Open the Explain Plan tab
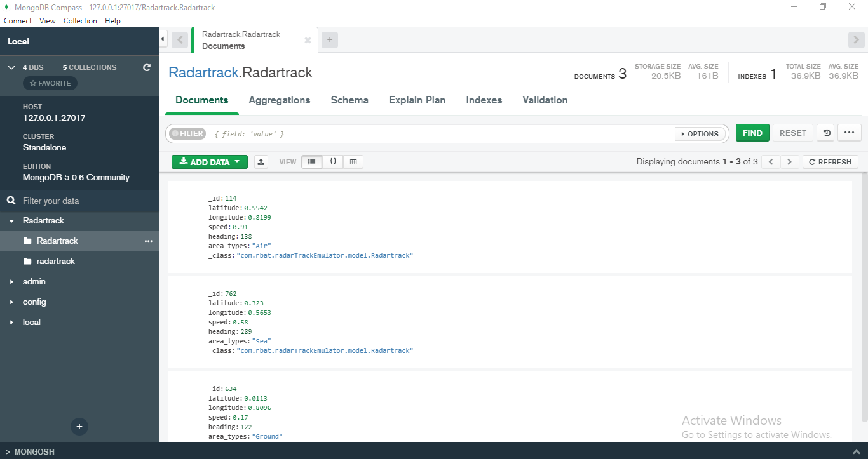The image size is (868, 459). click(x=417, y=100)
